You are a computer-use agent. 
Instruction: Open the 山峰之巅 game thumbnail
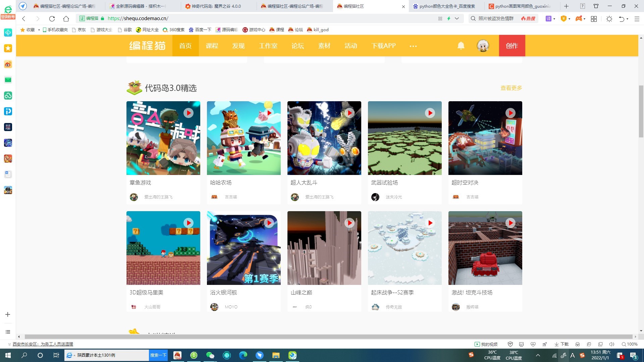click(x=324, y=248)
